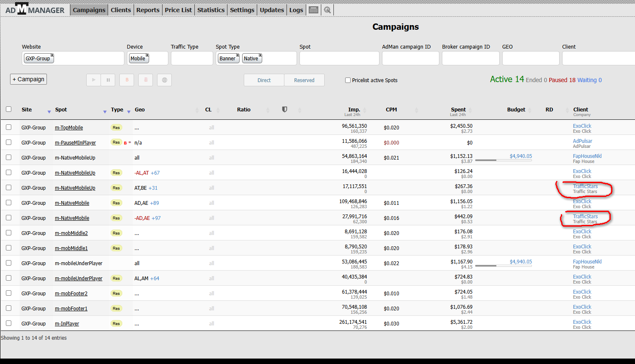Filter by Active 14 status
This screenshot has height=364, width=635.
click(x=507, y=79)
